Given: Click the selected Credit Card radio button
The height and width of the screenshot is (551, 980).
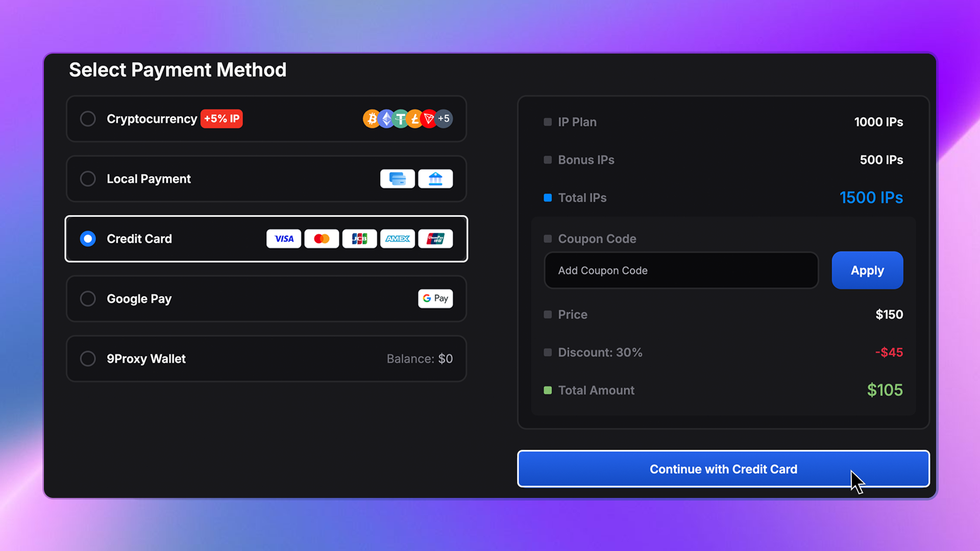Looking at the screenshot, I should click(88, 239).
